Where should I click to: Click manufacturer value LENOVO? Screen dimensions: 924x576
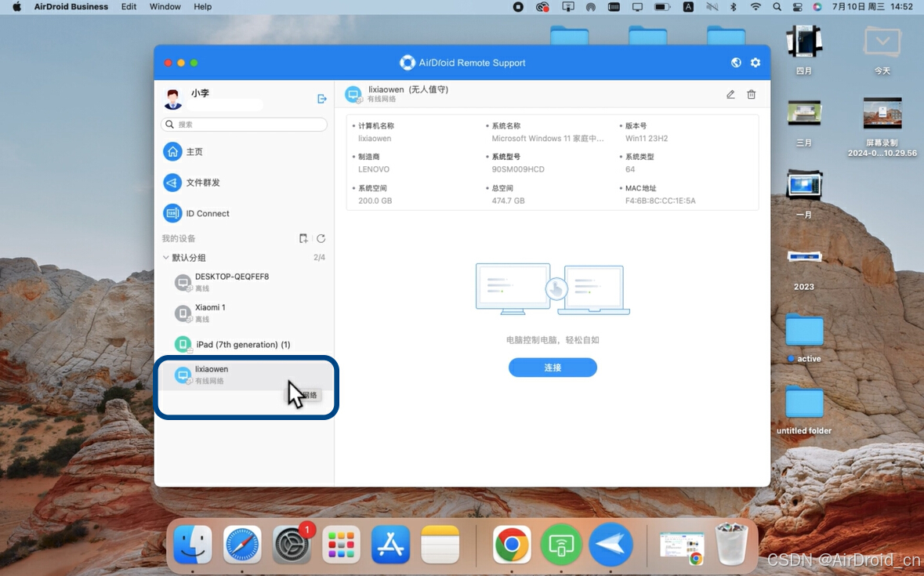click(374, 169)
